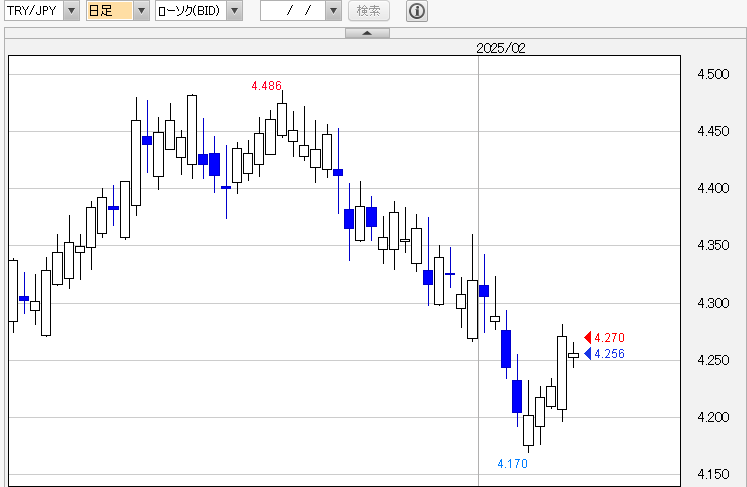This screenshot has width=747, height=487.
Task: Click the 日足 timeframe field
Action: [x=110, y=10]
